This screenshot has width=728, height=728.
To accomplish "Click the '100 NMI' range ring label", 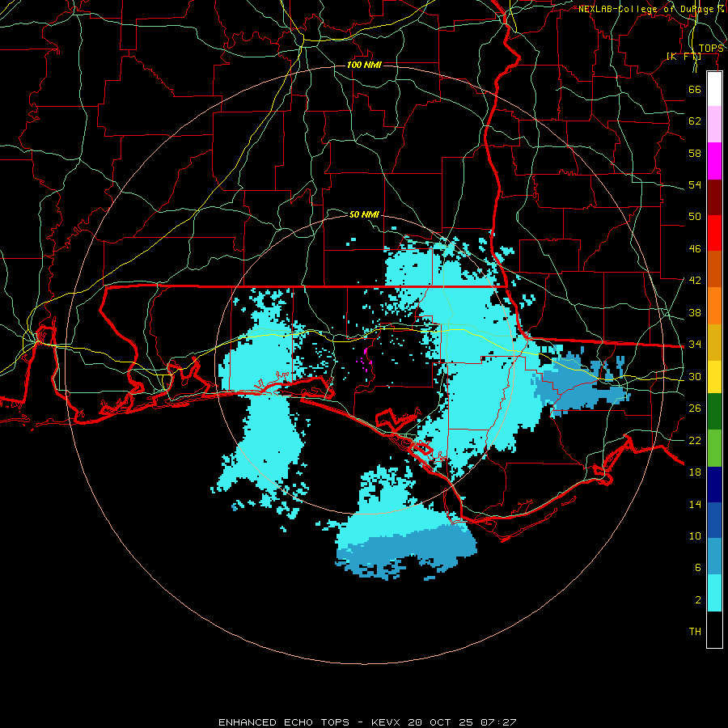I will pyautogui.click(x=364, y=65).
